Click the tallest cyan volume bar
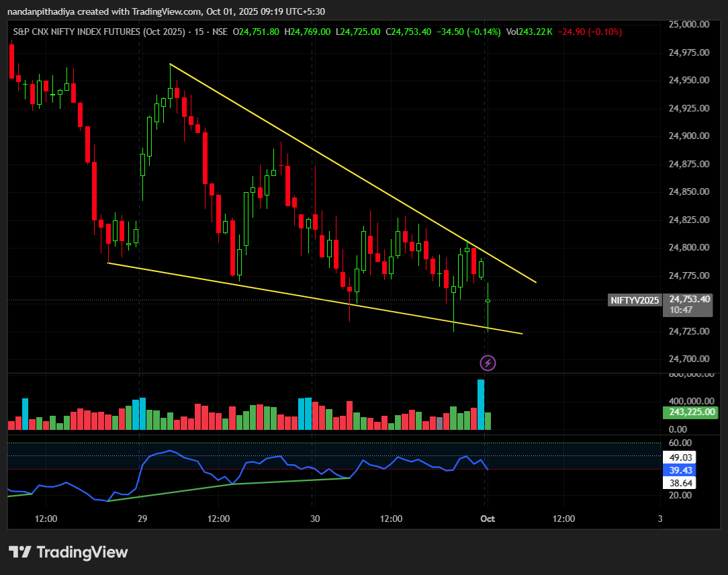The width and height of the screenshot is (728, 575). (x=481, y=404)
